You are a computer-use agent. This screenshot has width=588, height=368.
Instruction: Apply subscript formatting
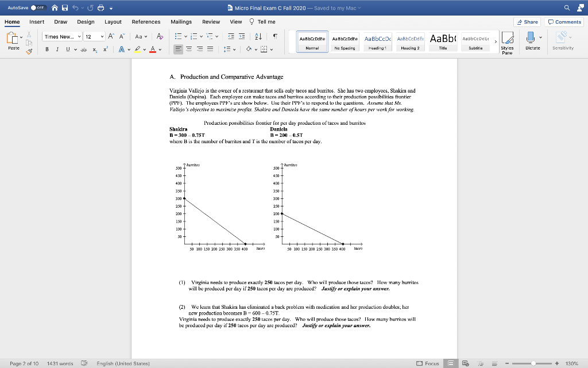(x=95, y=49)
